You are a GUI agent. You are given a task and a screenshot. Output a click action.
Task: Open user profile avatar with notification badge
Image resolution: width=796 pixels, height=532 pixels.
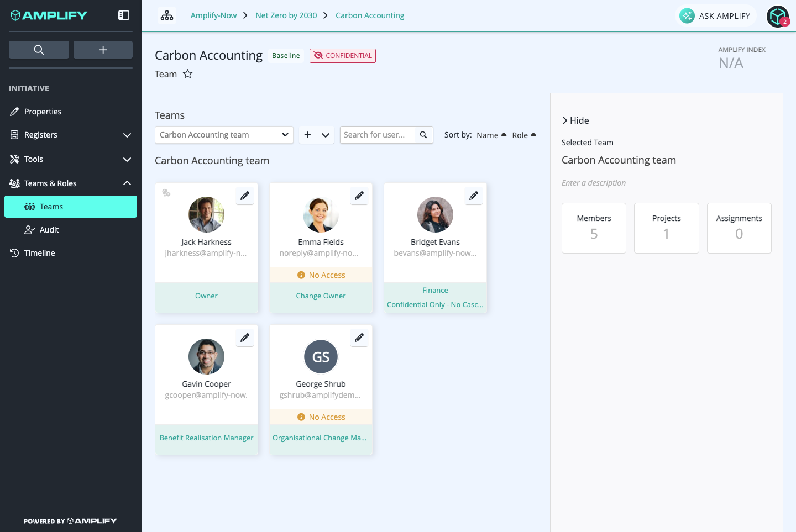(778, 16)
